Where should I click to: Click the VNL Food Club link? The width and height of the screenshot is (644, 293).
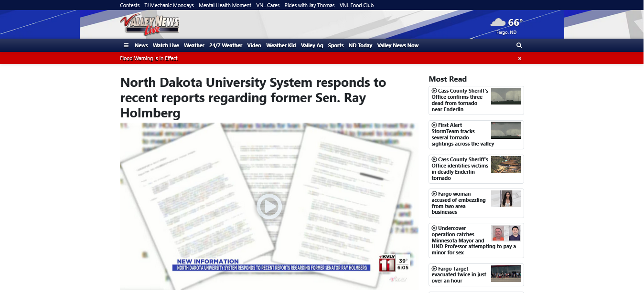tap(356, 5)
